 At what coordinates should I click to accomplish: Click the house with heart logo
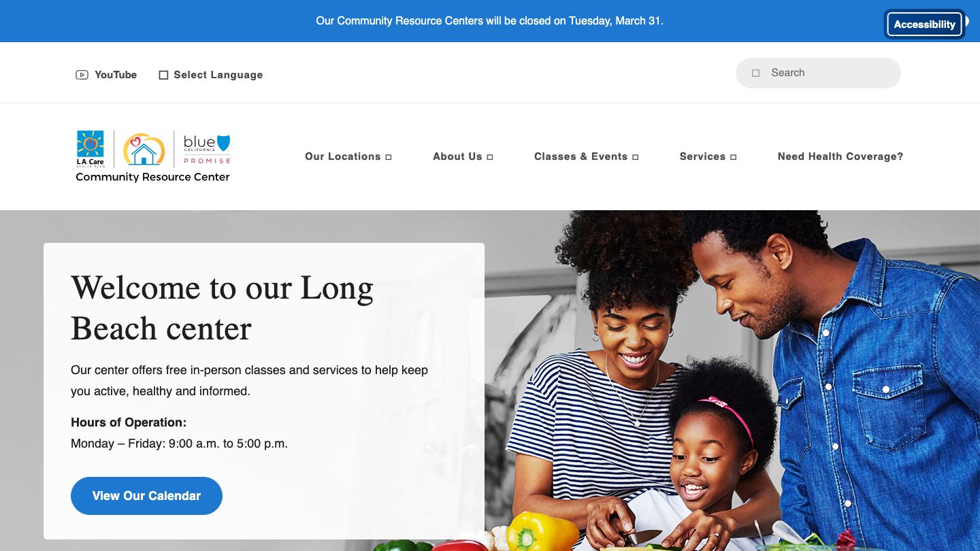(144, 149)
